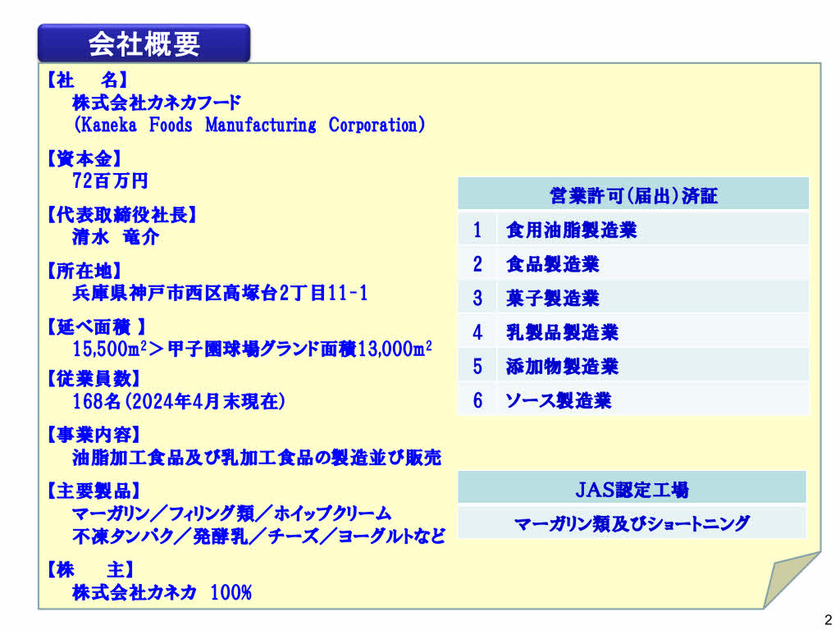Click the 【株 主】 heading
This screenshot has width=840, height=630.
click(x=90, y=570)
